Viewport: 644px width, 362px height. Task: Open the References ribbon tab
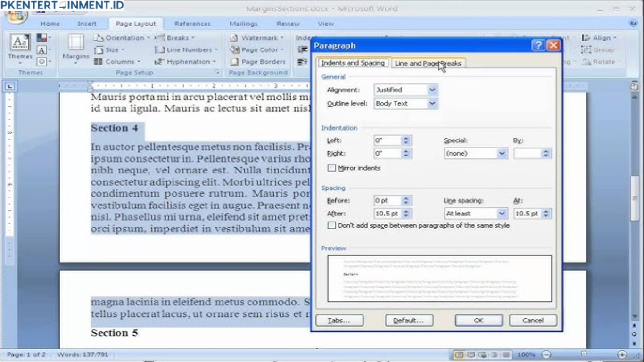click(x=192, y=24)
